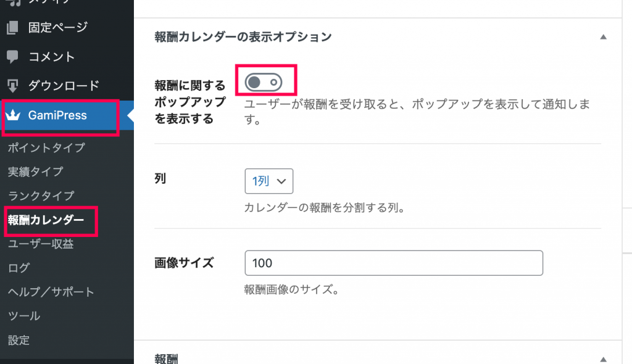The height and width of the screenshot is (364, 632).
Task: Open ヘルプ/サポート page
Action: (51, 292)
